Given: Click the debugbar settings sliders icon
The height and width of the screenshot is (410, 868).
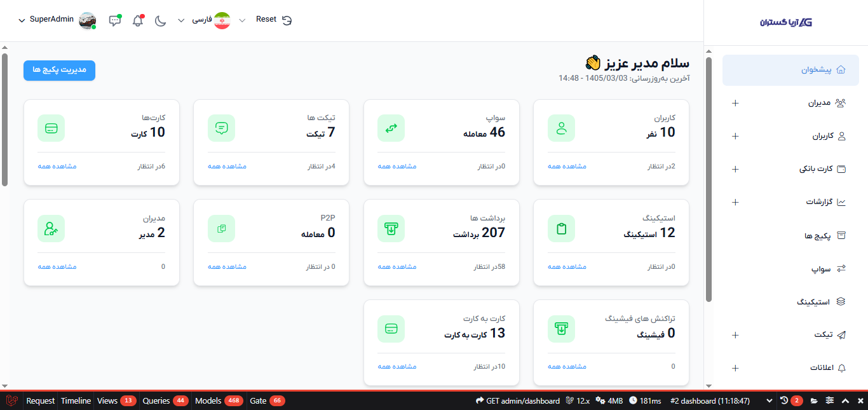Looking at the screenshot, I should [831, 401].
